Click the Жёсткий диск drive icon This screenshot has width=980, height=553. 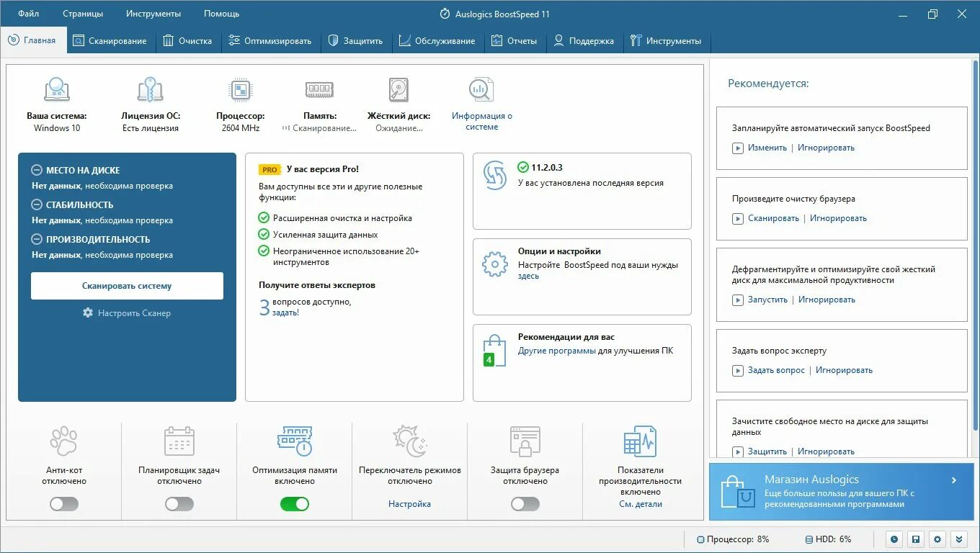point(398,89)
